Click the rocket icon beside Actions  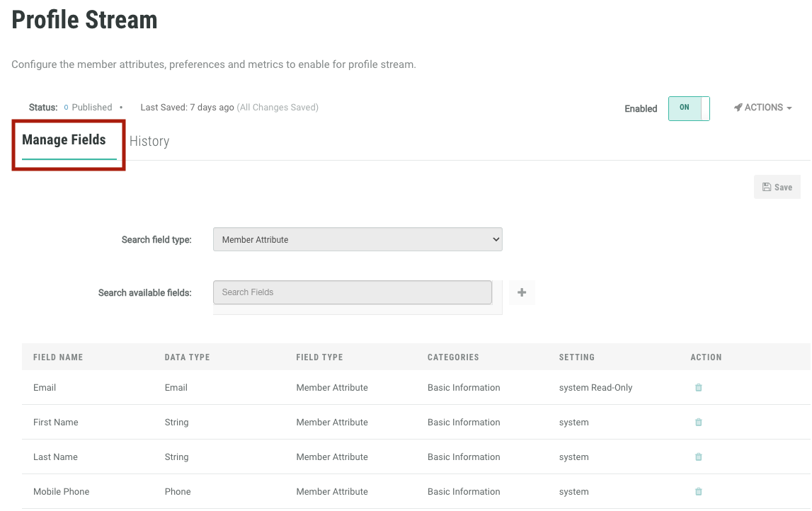click(738, 108)
